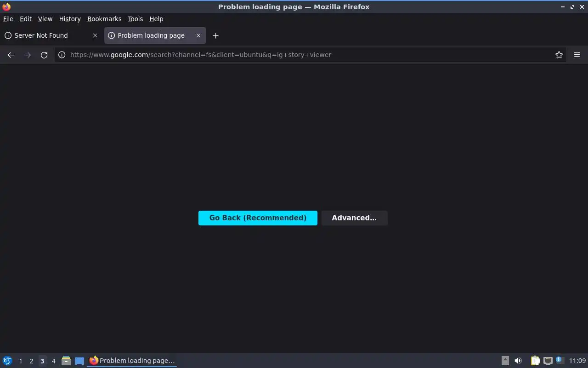Open the Edit menu
Viewport: 588px width, 368px height.
coord(26,19)
